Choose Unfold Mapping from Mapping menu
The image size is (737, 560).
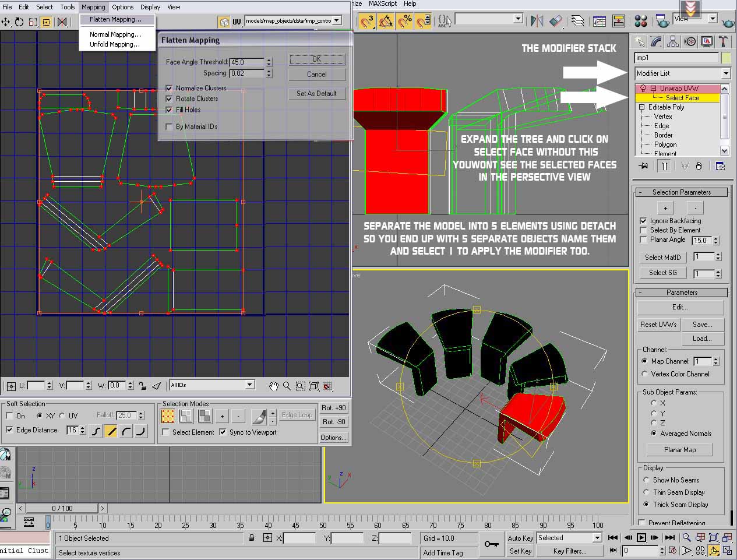pyautogui.click(x=114, y=44)
